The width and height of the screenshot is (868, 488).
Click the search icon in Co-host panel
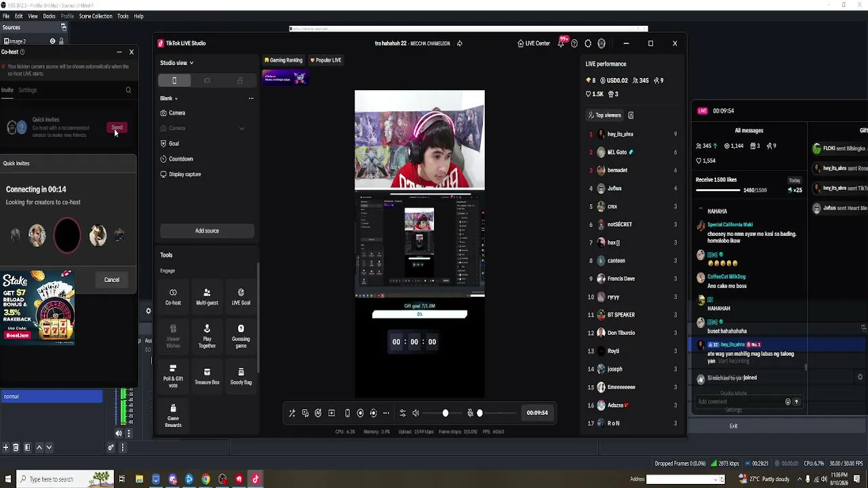pos(128,90)
